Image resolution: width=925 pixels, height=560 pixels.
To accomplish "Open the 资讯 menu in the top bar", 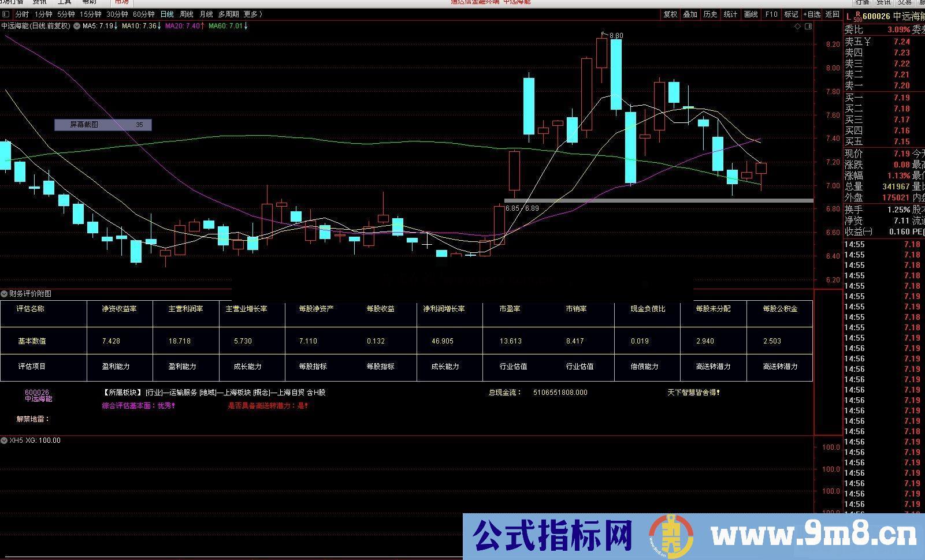I will click(39, 2).
